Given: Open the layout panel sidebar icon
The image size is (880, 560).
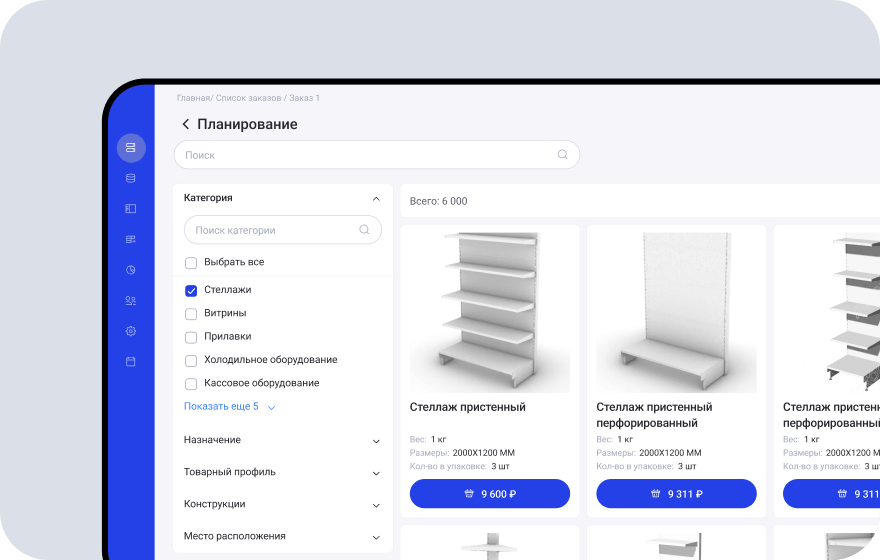Looking at the screenshot, I should (x=131, y=209).
